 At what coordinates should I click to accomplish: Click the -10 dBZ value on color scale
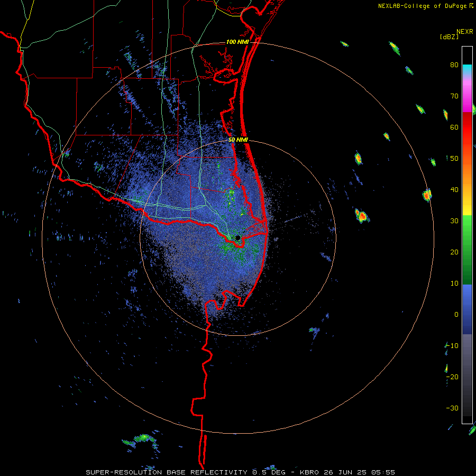click(x=452, y=346)
